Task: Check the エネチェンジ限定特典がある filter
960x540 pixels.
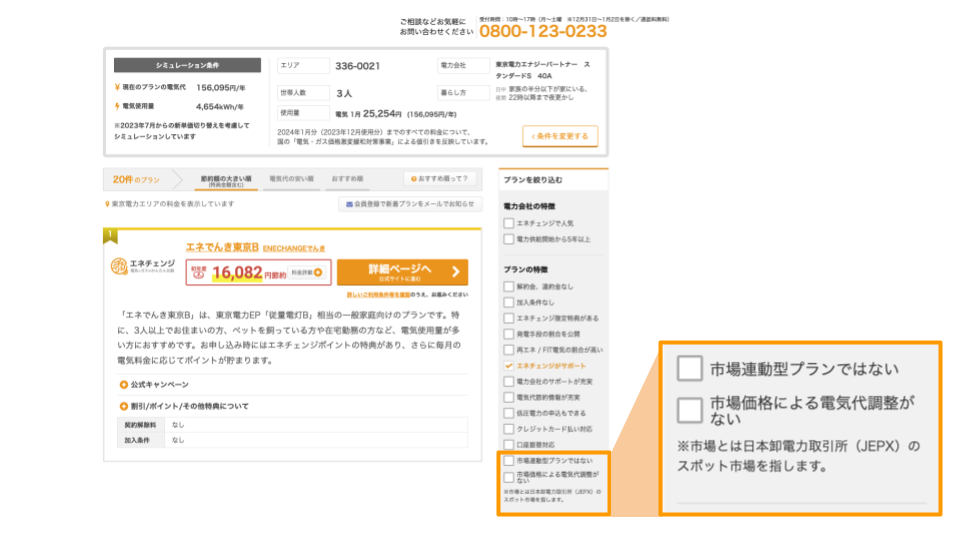Action: (508, 318)
